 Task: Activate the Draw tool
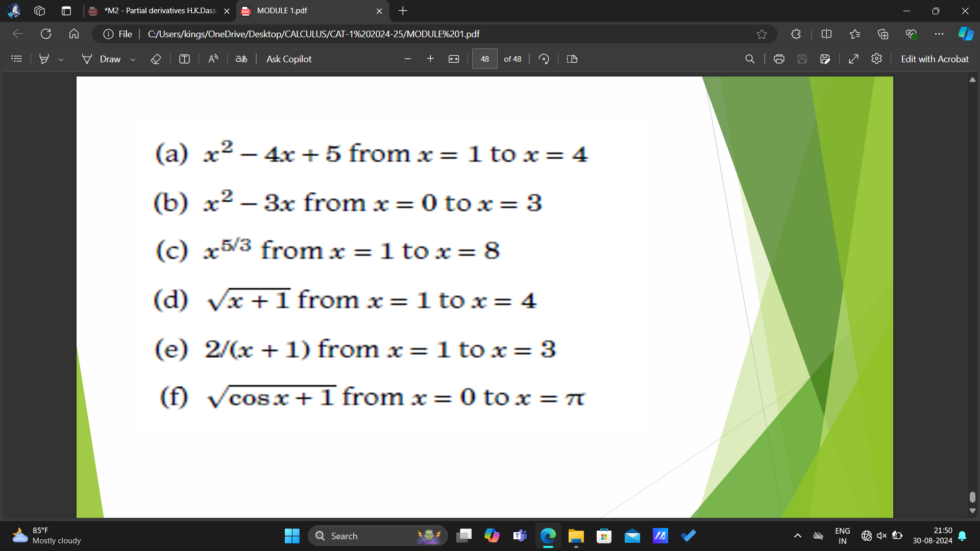coord(102,59)
